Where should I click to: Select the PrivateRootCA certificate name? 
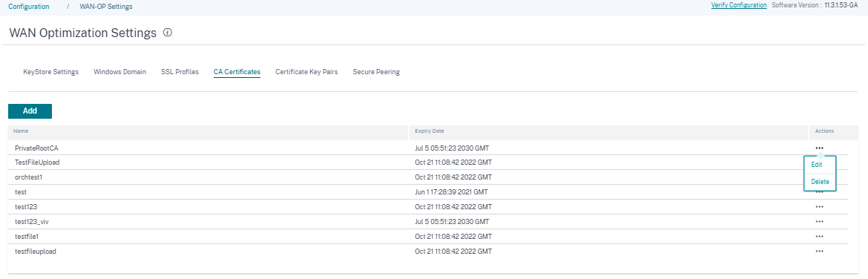[x=36, y=148]
